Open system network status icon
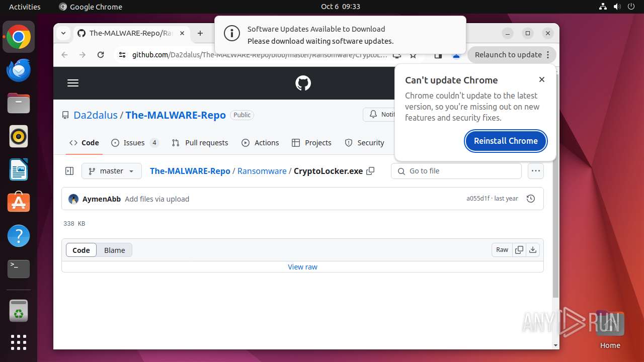The image size is (644, 362). pos(603,7)
